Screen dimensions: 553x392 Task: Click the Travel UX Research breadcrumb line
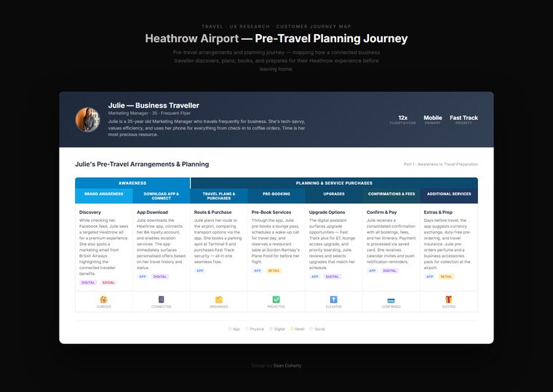point(276,26)
